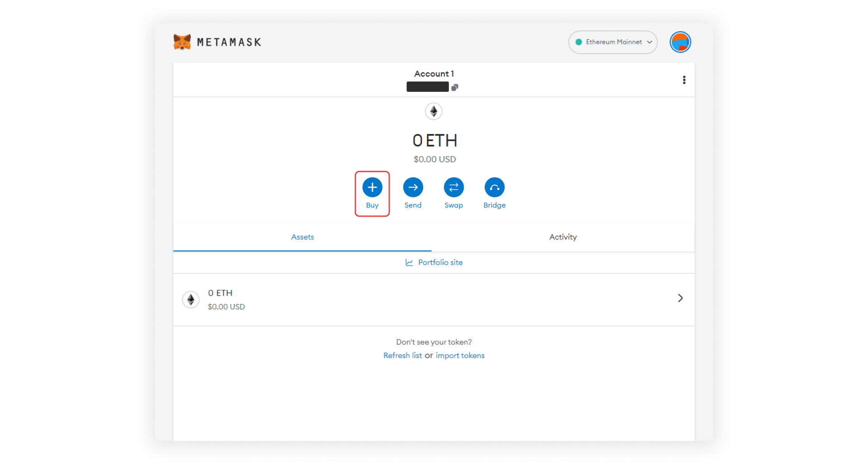Click the Buy plus icon

(372, 187)
